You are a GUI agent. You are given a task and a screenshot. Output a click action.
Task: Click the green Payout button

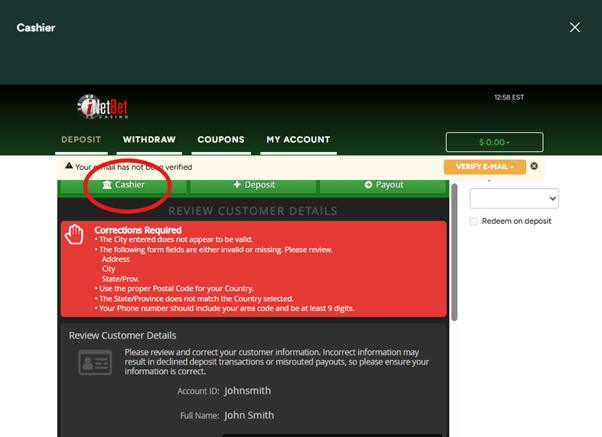[x=384, y=185]
